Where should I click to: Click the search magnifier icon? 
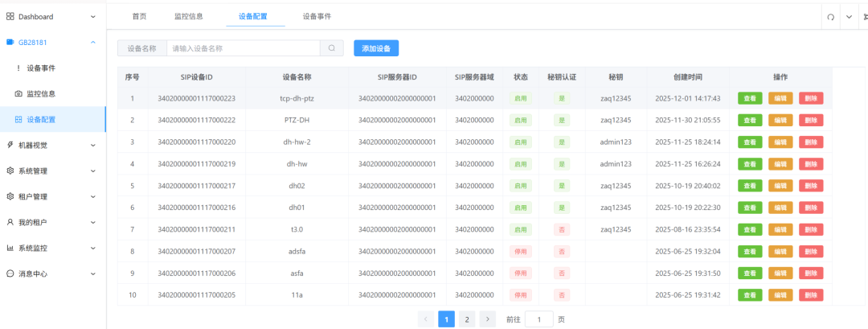click(x=332, y=48)
